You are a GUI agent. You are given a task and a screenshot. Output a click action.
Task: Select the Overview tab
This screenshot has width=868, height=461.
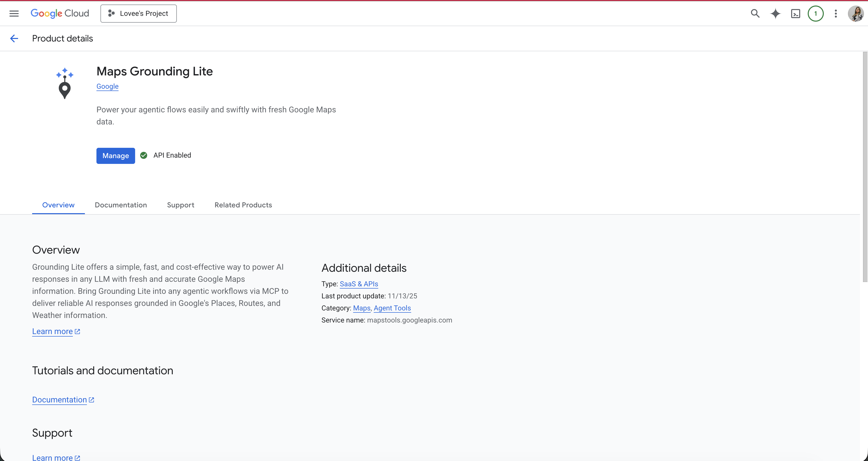click(x=58, y=205)
